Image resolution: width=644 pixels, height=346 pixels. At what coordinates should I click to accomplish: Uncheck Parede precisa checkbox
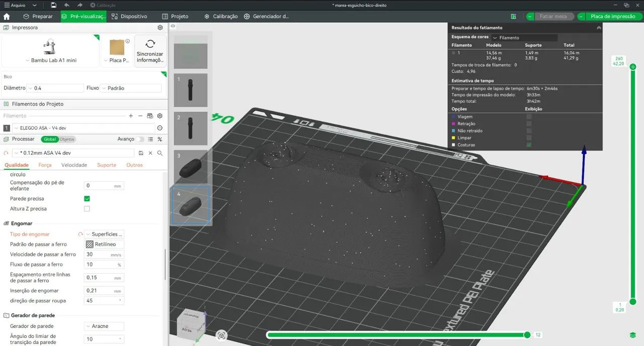[87, 199]
